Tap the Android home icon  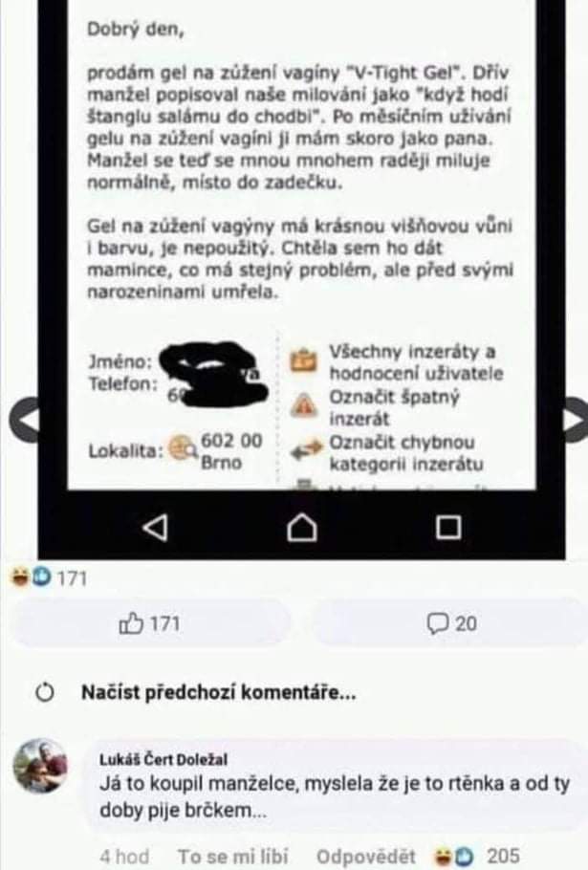302,527
